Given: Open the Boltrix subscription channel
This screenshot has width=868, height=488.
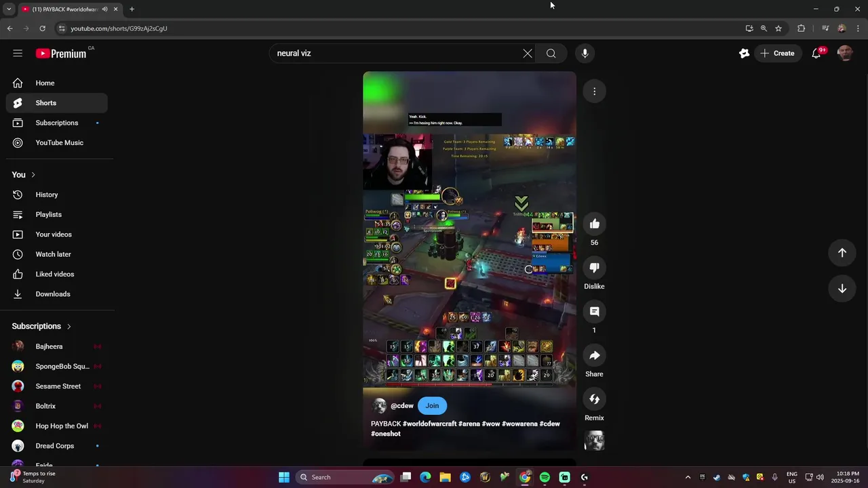Looking at the screenshot, I should [x=57, y=406].
